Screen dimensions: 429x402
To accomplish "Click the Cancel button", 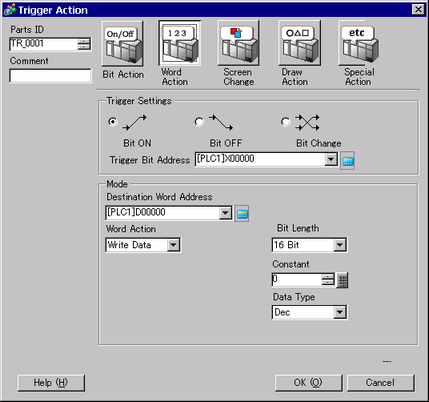I will point(381,383).
